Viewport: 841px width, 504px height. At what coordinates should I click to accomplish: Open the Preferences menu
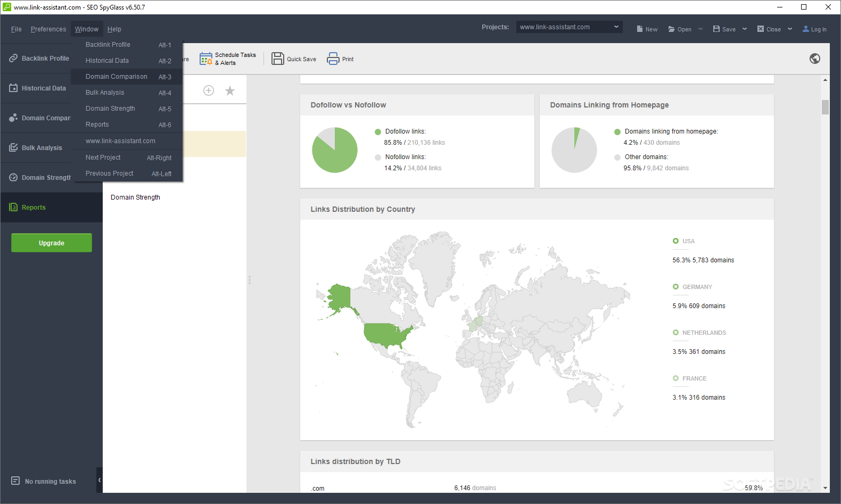[48, 29]
